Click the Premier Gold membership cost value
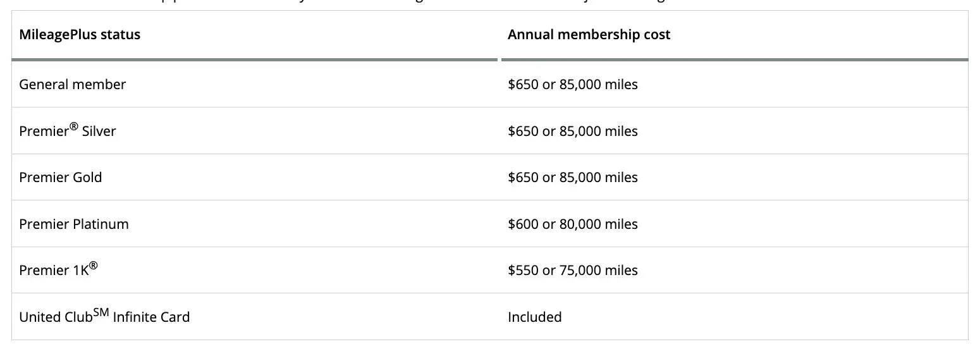The image size is (980, 349). click(x=572, y=177)
